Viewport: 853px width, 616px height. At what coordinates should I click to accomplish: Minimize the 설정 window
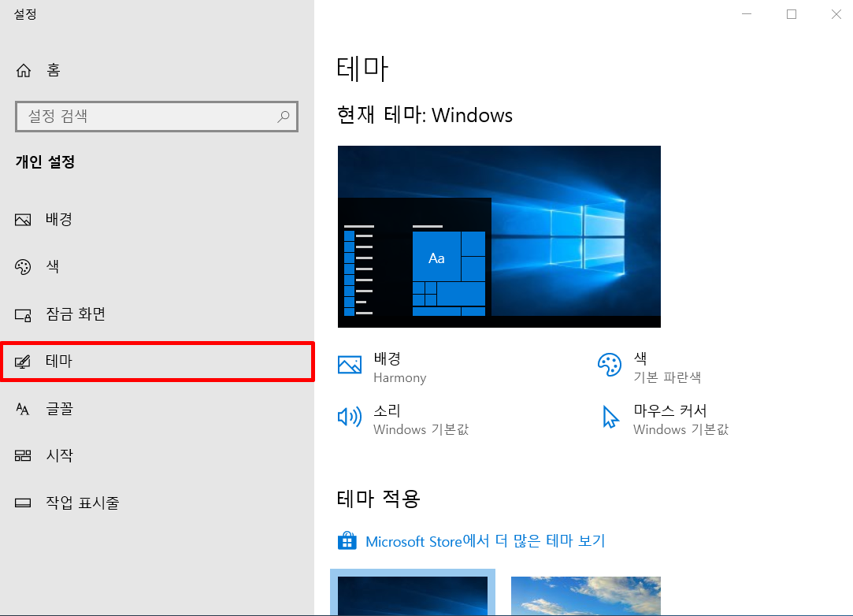(747, 14)
